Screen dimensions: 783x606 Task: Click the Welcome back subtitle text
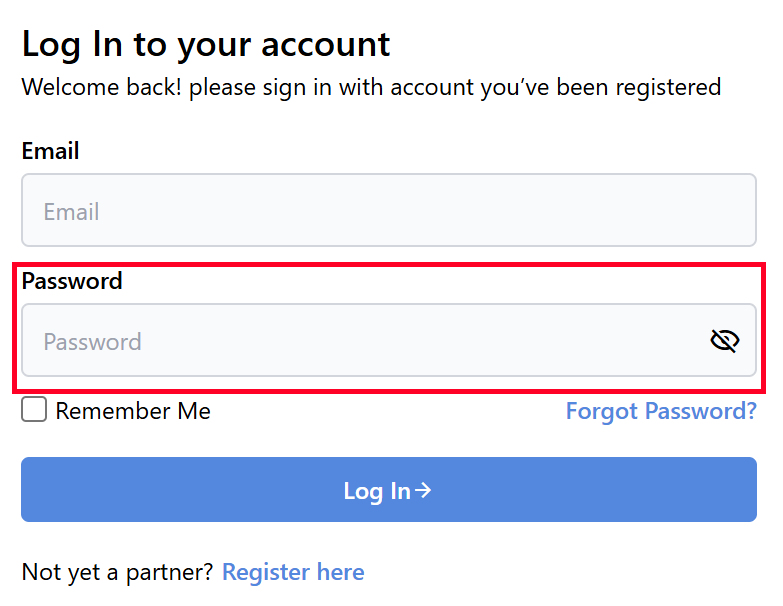point(371,87)
